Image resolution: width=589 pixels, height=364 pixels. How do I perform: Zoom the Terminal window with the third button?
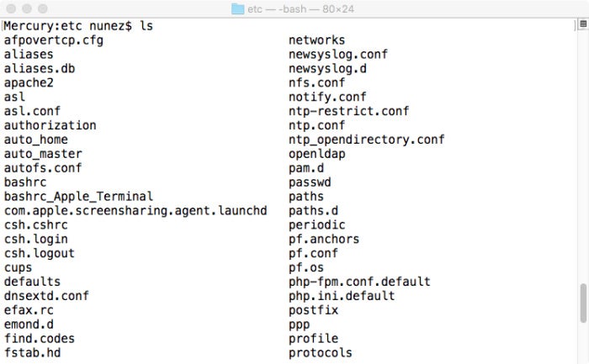coord(43,8)
